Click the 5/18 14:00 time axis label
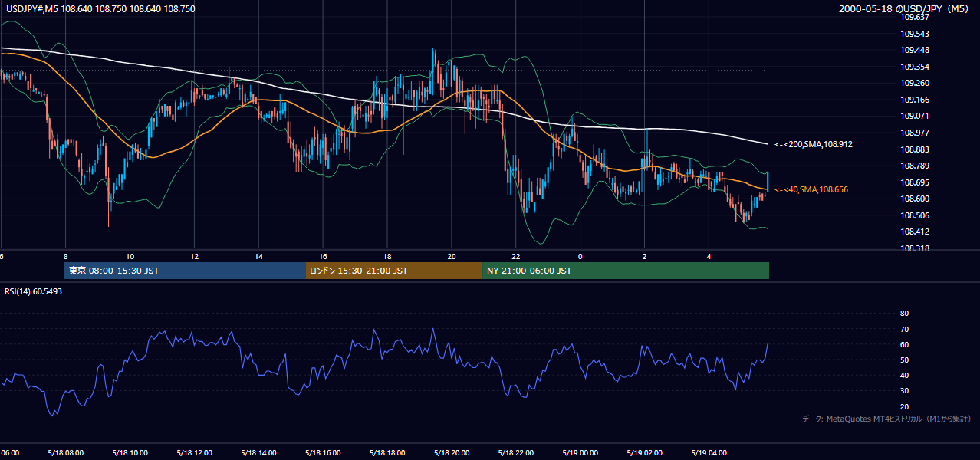 tap(258, 452)
